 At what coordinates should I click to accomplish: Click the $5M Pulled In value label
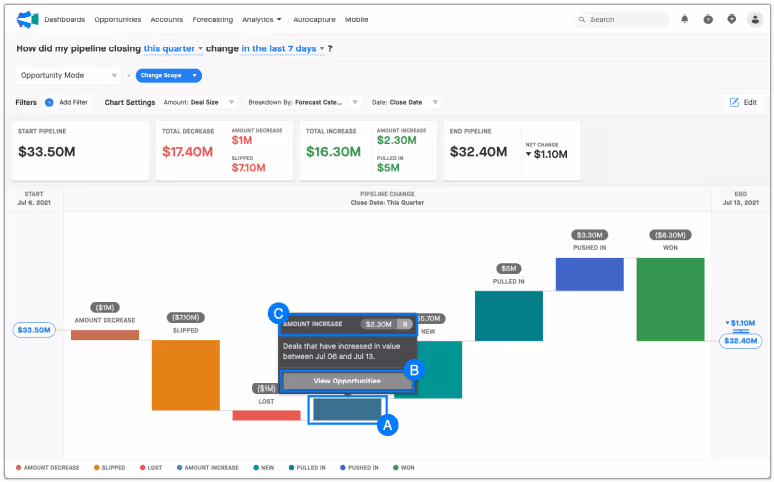click(508, 269)
